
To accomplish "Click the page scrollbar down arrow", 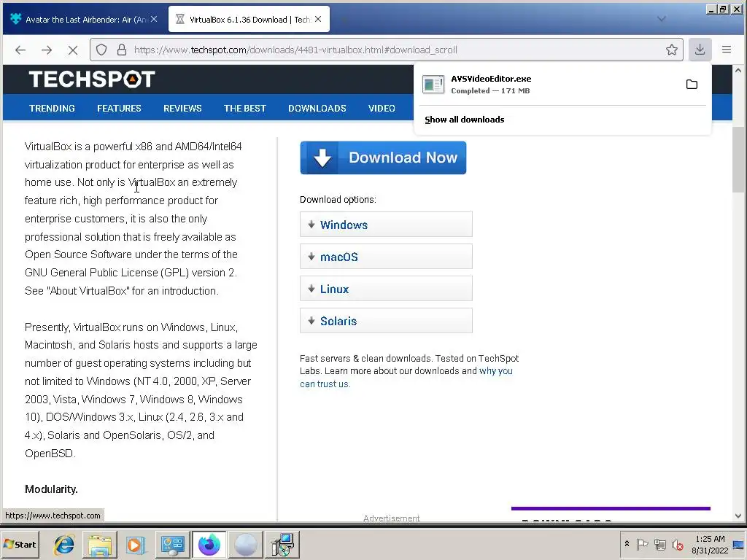I will (738, 516).
